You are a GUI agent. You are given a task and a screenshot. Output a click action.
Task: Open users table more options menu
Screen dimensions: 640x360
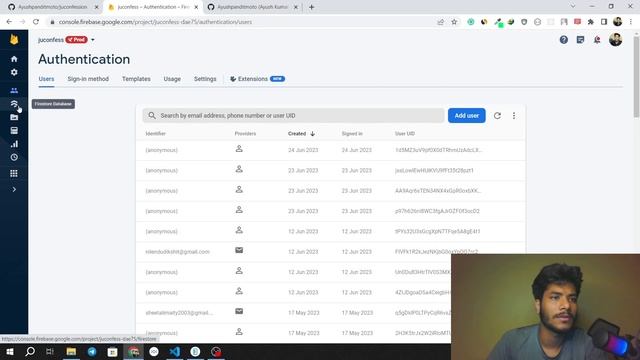coord(514,116)
